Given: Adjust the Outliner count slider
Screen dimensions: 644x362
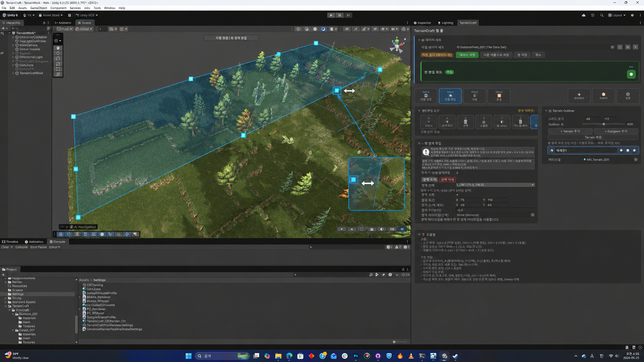Looking at the screenshot, I should tap(603, 124).
